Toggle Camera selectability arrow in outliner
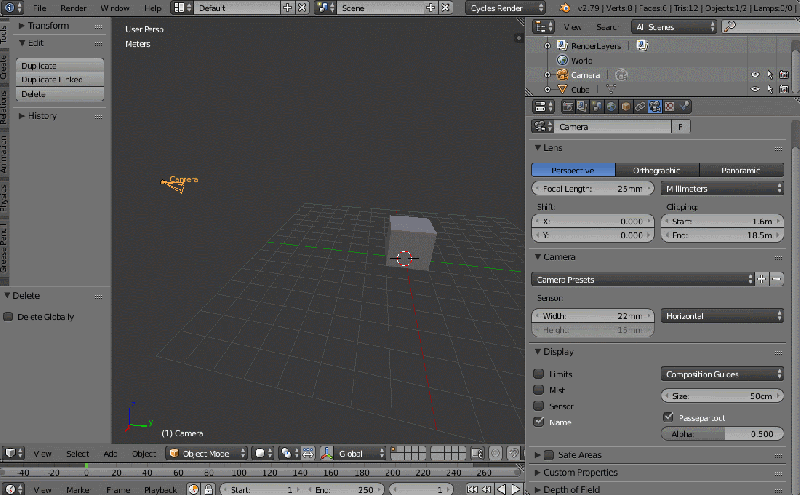Viewport: 800px width, 495px height. 770,75
